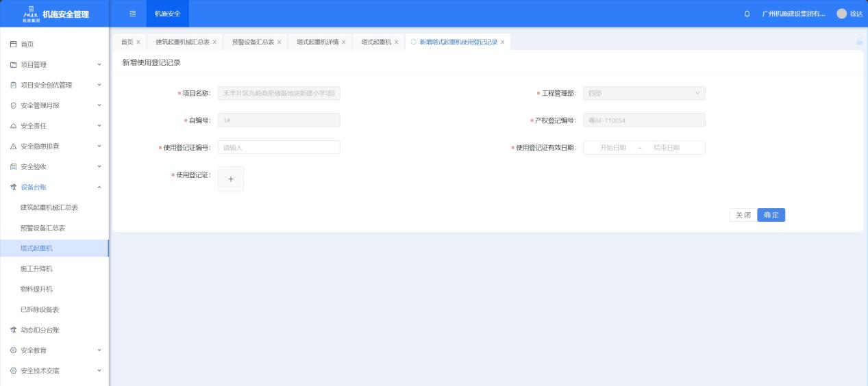Switch to the 塔式起重机 tab
This screenshot has width=868, height=386.
click(376, 42)
